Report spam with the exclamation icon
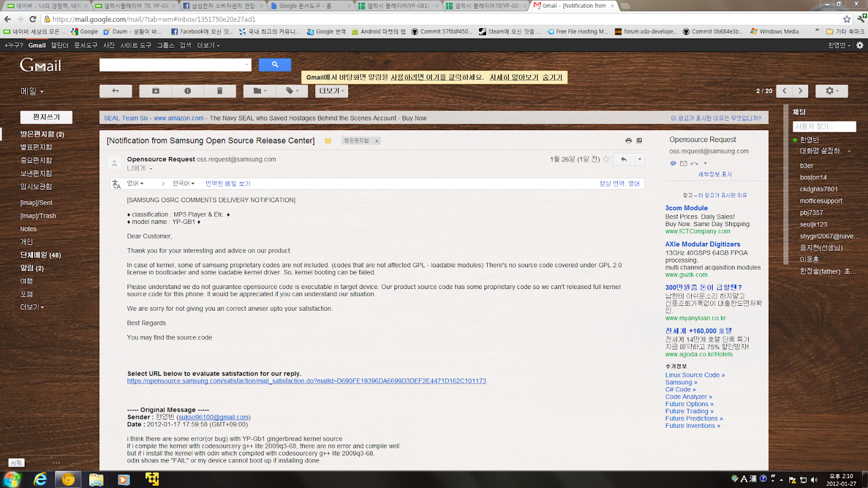The height and width of the screenshot is (488, 868). (188, 91)
